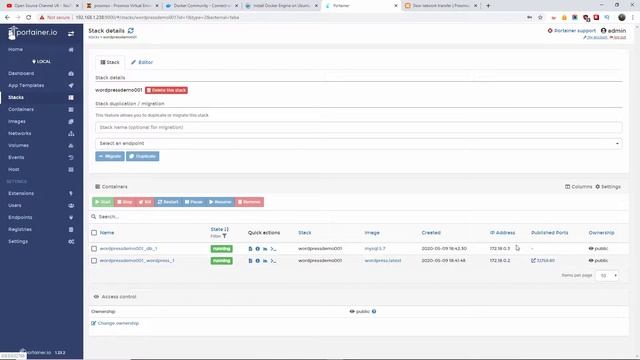Open Home in the sidebar

point(16,49)
